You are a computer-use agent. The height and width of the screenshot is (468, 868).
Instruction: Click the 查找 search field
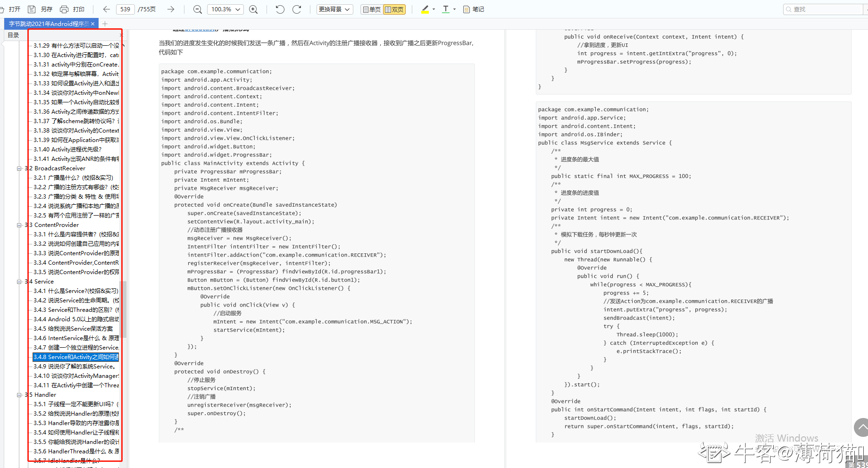(x=823, y=9)
